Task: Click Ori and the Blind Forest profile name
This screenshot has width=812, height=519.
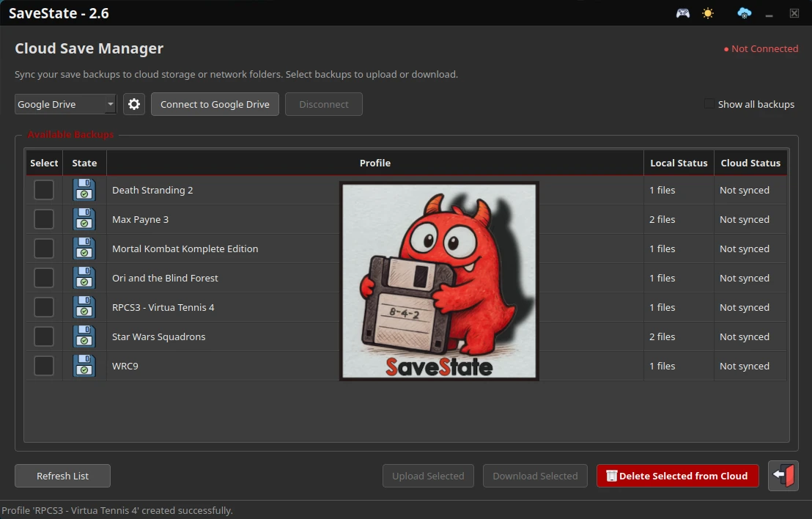Action: 165,278
